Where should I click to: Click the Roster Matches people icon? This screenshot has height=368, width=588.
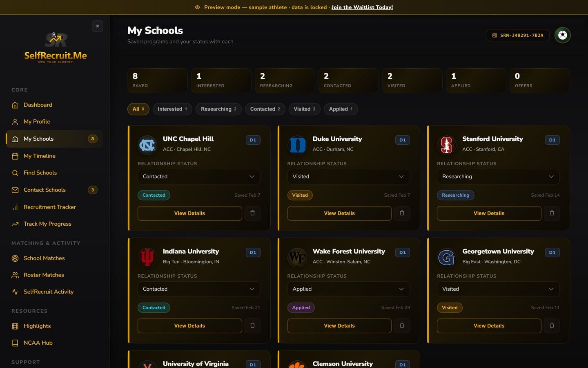pos(15,275)
